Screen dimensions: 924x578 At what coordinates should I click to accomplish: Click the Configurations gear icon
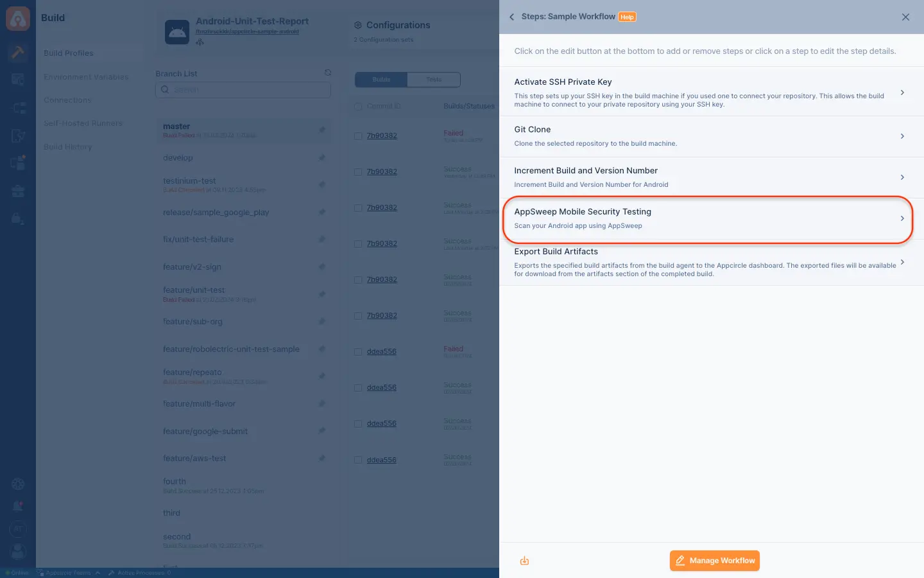(358, 25)
